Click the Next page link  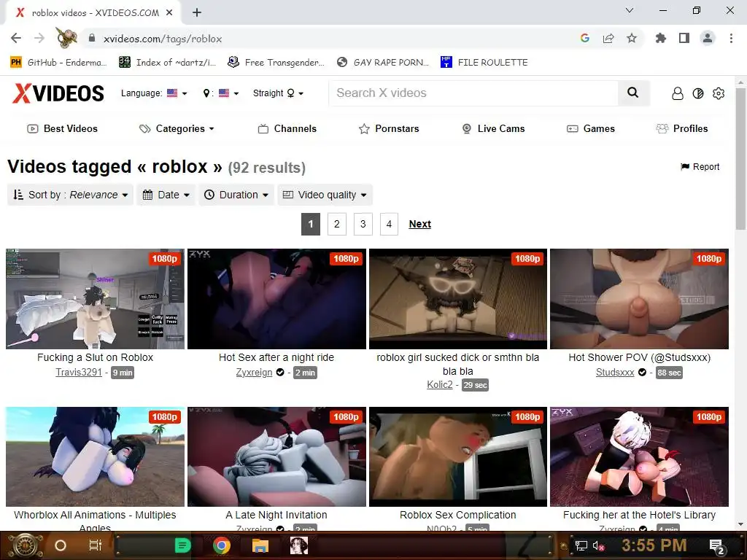click(x=419, y=224)
